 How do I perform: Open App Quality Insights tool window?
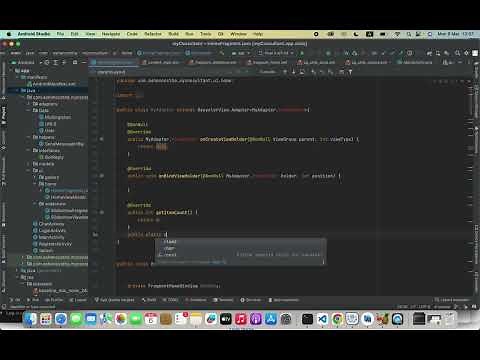pos(114,300)
